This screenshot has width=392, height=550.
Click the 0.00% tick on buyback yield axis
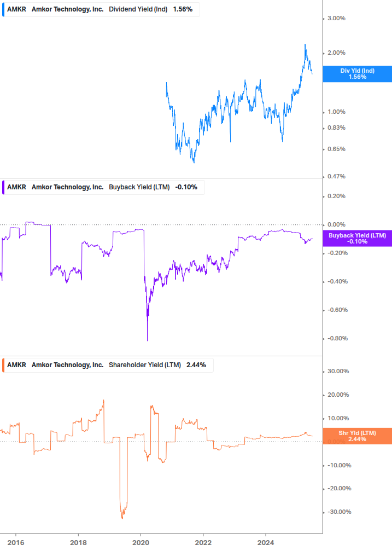click(336, 224)
